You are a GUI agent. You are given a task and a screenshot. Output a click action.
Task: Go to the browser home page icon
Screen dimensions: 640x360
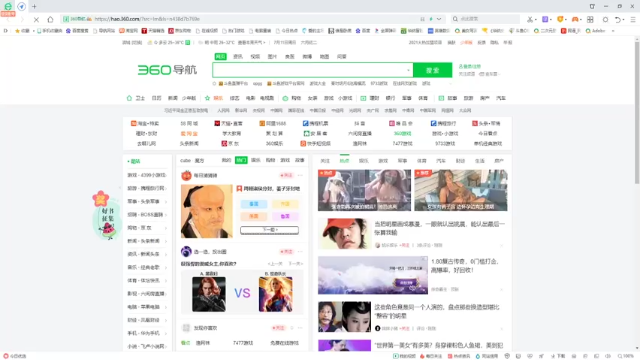pyautogui.click(x=50, y=19)
